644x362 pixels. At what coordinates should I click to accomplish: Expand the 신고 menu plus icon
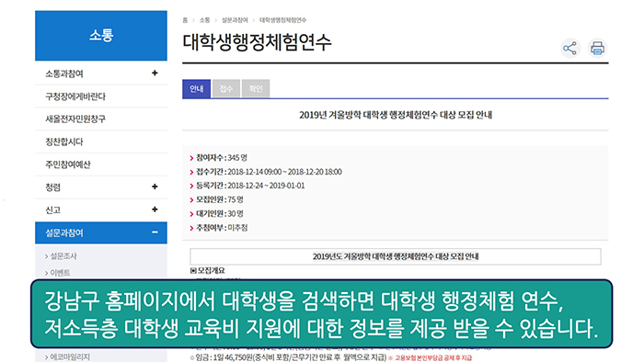pos(155,209)
